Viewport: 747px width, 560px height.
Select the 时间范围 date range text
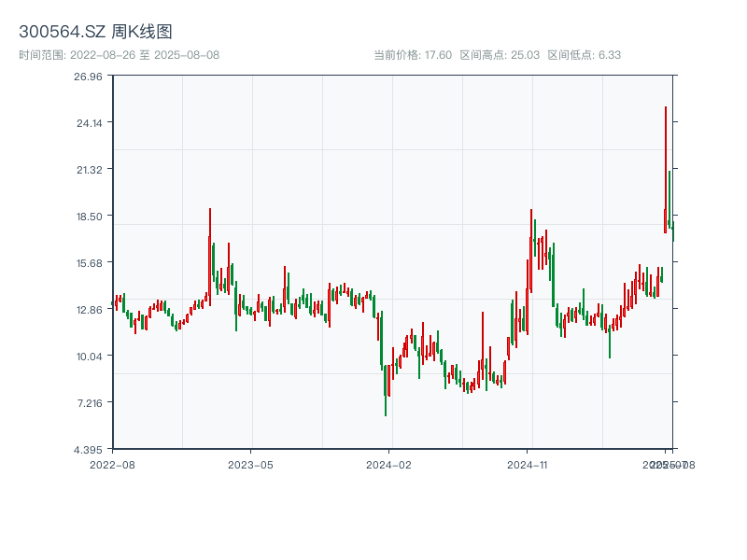pyautogui.click(x=119, y=55)
